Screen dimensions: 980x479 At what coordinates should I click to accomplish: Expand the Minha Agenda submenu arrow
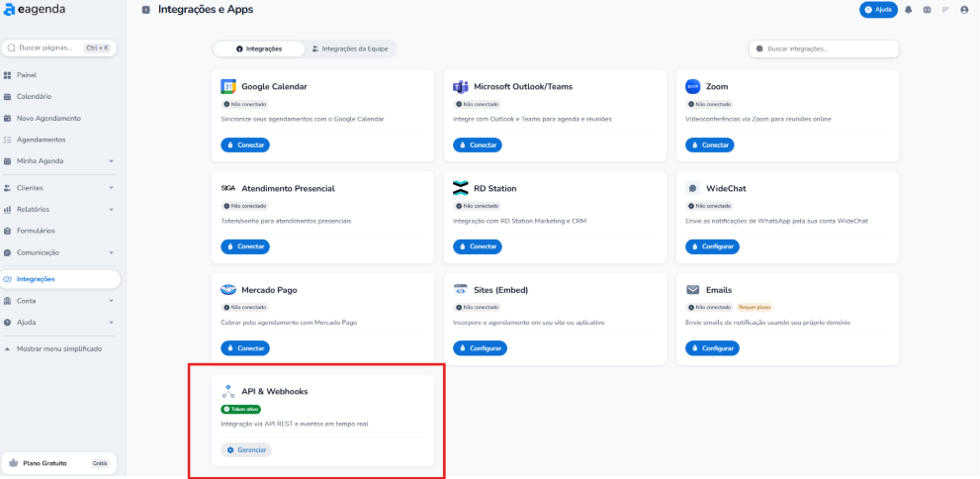tap(111, 161)
